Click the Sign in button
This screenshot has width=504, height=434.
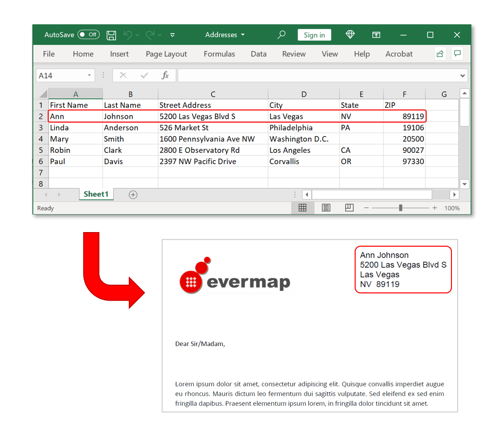314,35
